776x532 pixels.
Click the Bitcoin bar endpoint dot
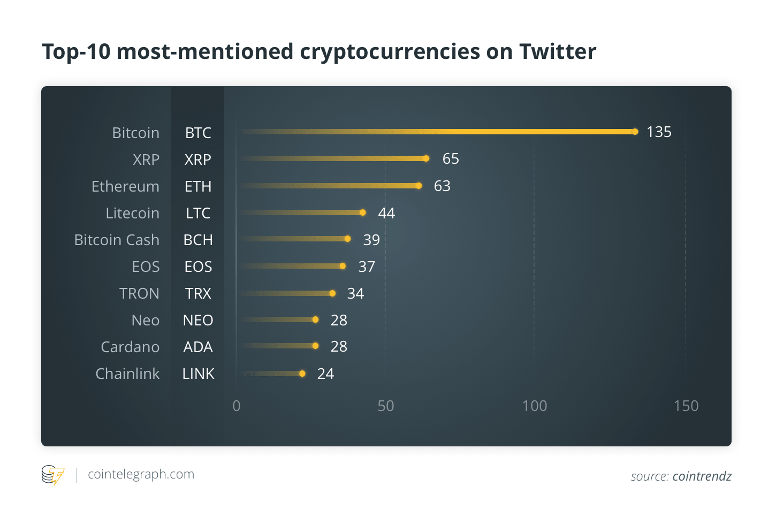point(635,132)
